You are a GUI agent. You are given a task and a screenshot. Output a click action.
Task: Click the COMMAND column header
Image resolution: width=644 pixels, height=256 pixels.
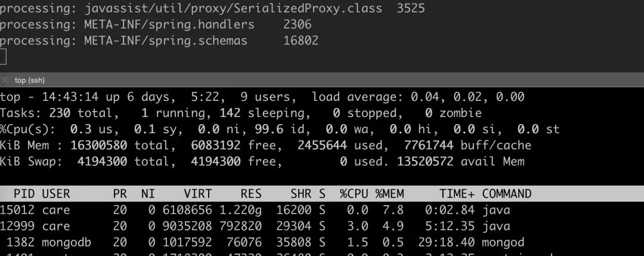[506, 193]
